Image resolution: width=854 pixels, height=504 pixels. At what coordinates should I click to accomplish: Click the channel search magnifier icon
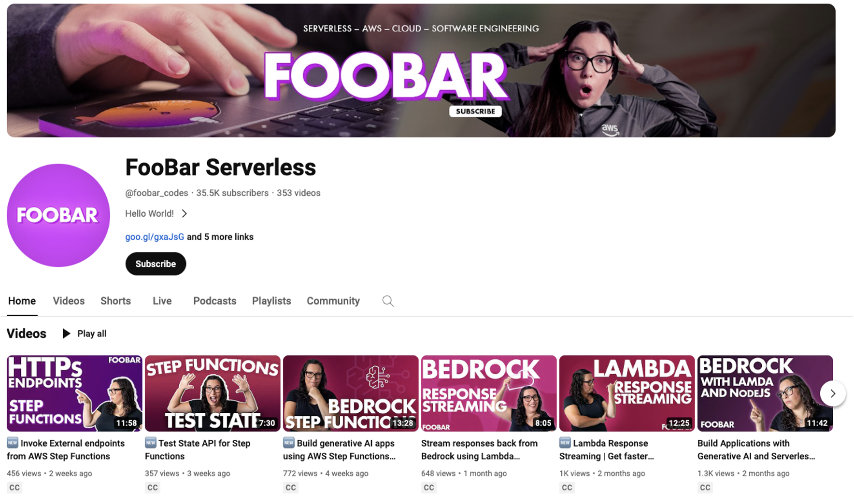(x=388, y=301)
